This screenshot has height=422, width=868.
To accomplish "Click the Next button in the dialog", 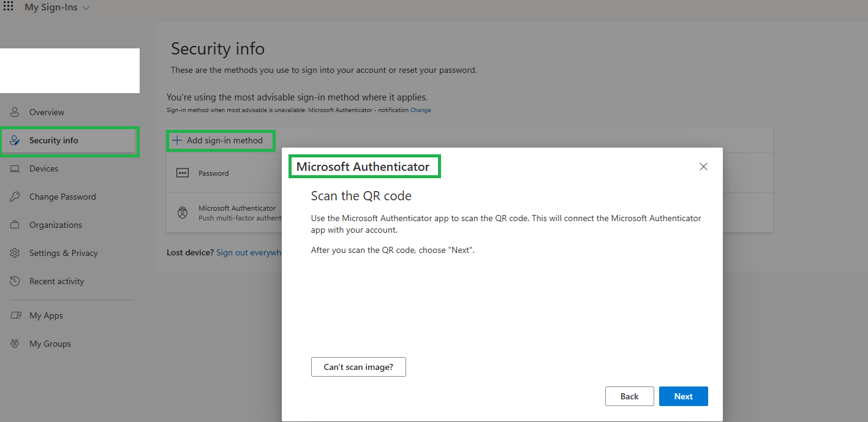I will point(684,396).
